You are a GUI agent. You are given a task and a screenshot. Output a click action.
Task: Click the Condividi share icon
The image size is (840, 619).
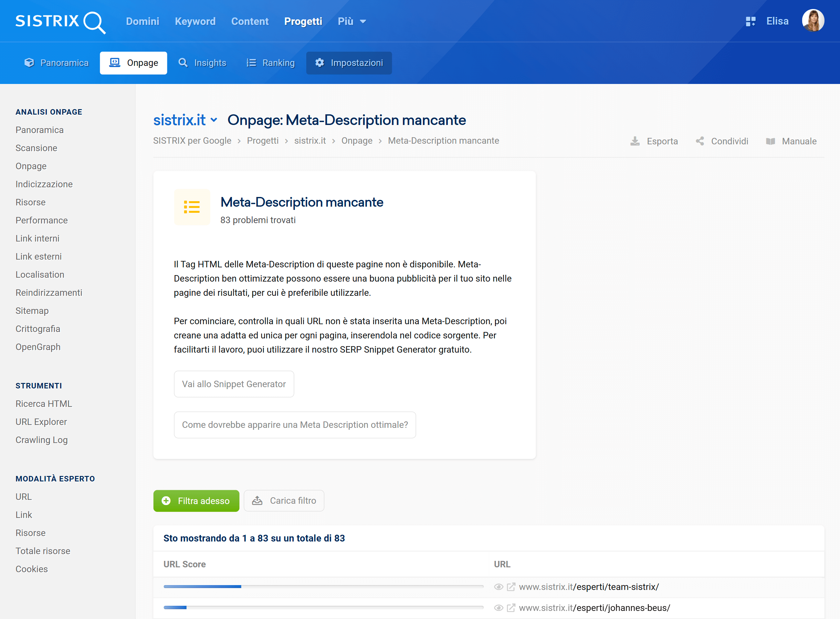700,141
